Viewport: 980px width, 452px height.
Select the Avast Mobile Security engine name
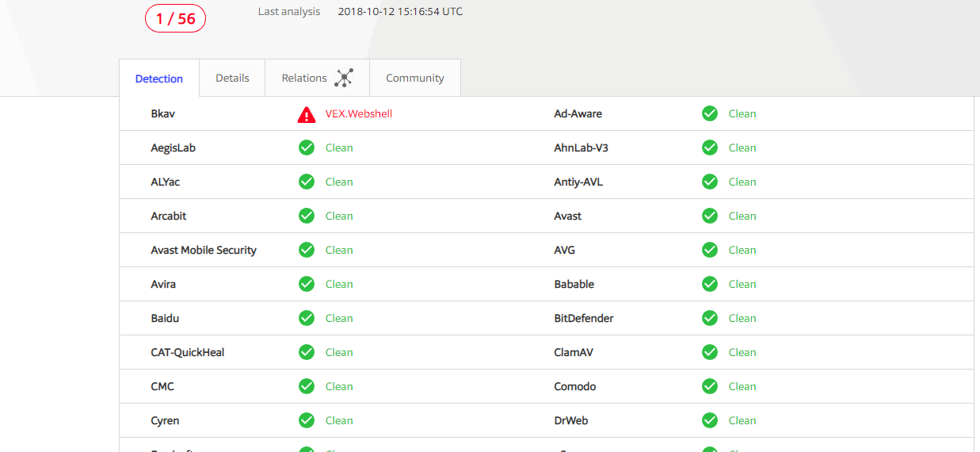204,250
